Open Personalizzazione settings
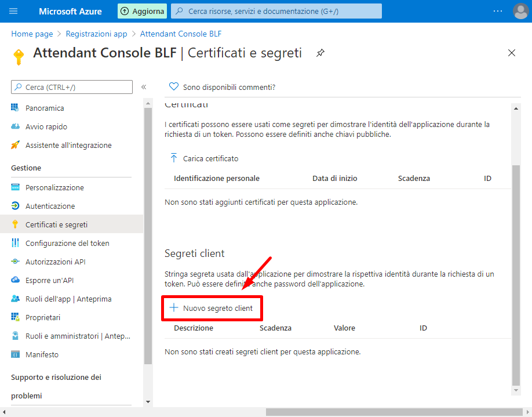 (x=54, y=187)
